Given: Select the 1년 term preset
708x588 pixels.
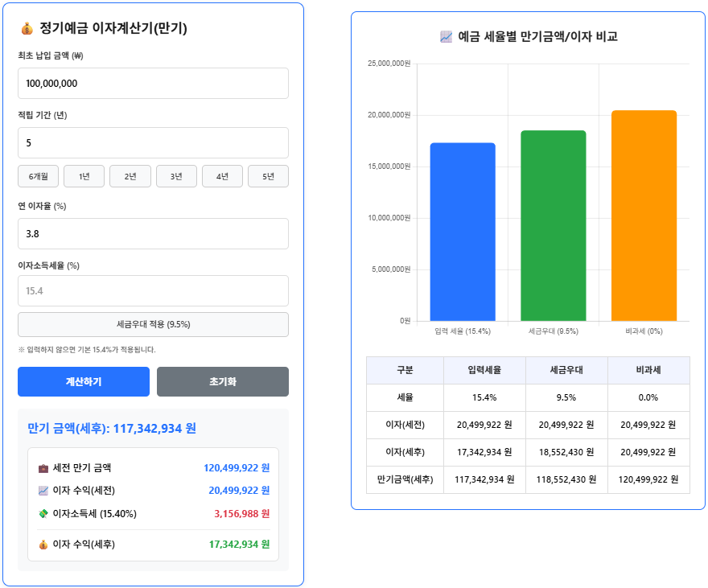Looking at the screenshot, I should [x=84, y=175].
